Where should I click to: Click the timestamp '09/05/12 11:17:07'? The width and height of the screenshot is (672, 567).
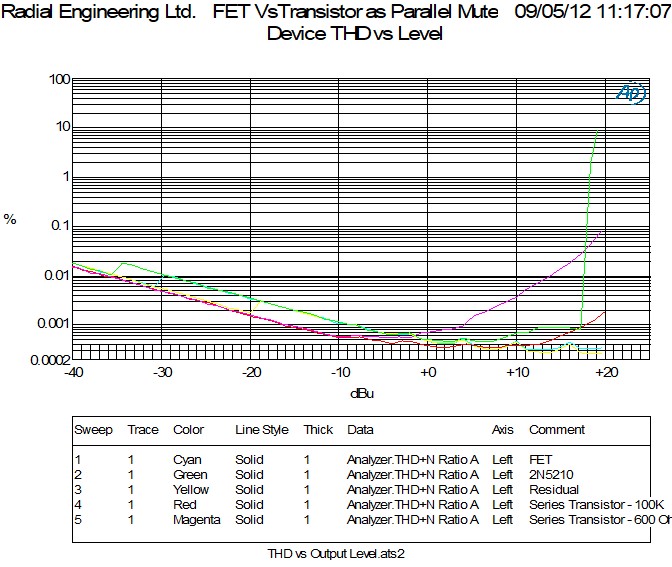click(x=593, y=12)
